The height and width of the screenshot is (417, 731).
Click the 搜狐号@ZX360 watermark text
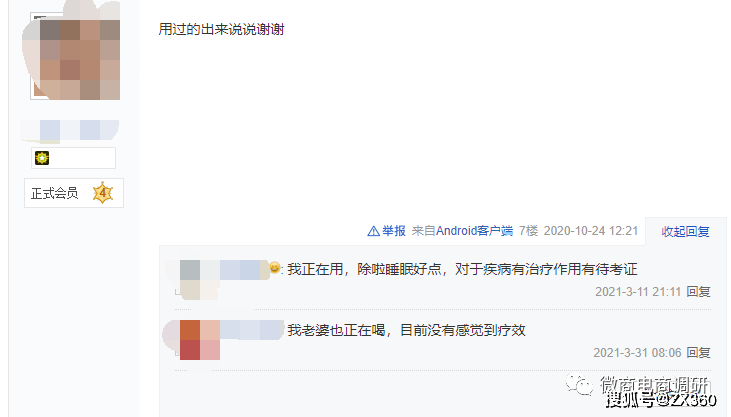click(x=661, y=400)
